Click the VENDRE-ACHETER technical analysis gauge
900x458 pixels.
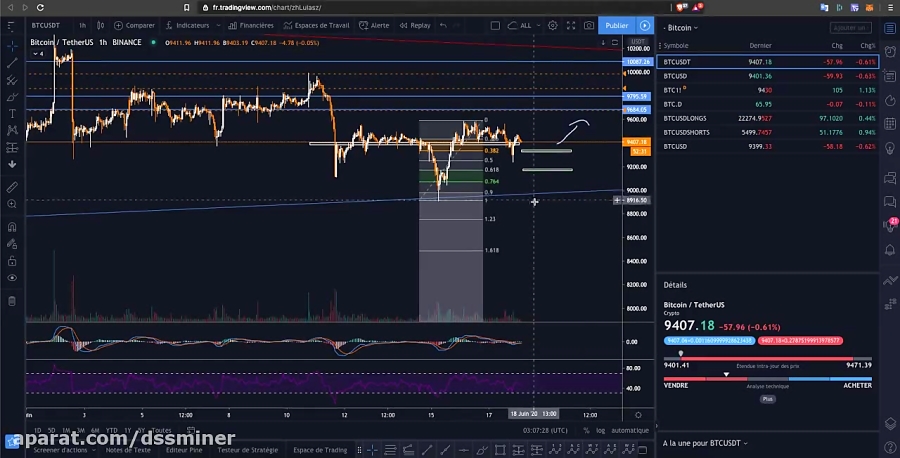768,379
